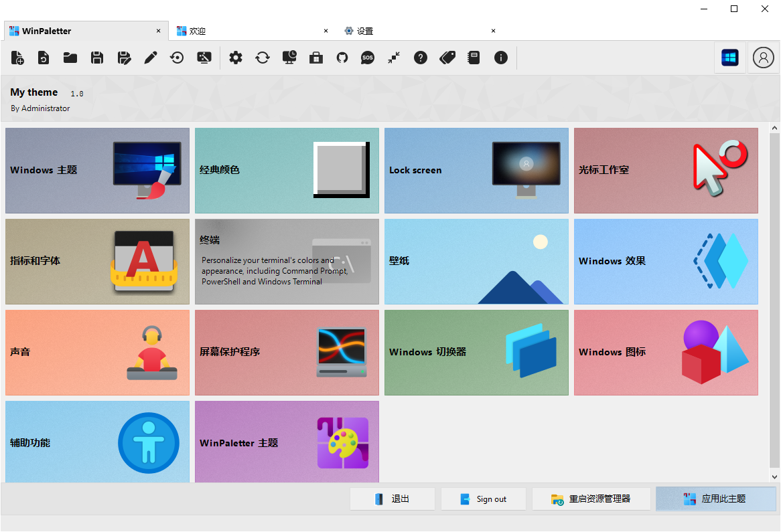This screenshot has width=781, height=532.
Task: Maximize the application window
Action: coord(734,9)
